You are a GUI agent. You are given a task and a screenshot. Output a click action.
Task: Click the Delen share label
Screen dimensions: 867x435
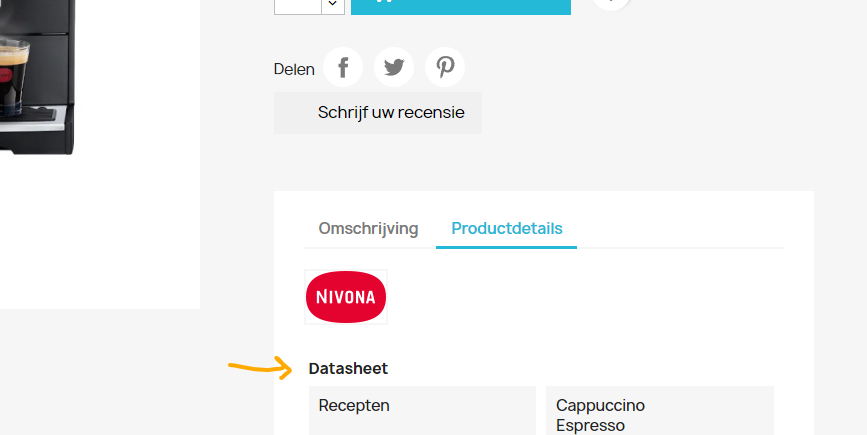294,69
